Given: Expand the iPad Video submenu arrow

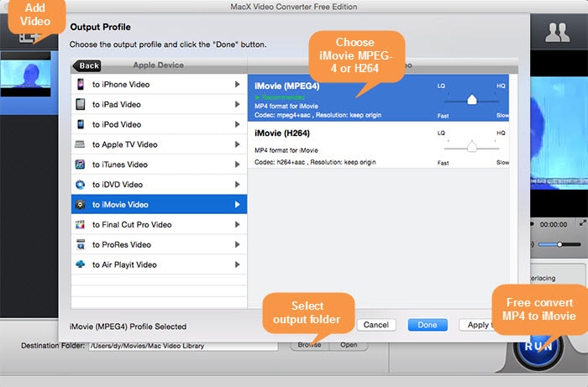Looking at the screenshot, I should [237, 104].
